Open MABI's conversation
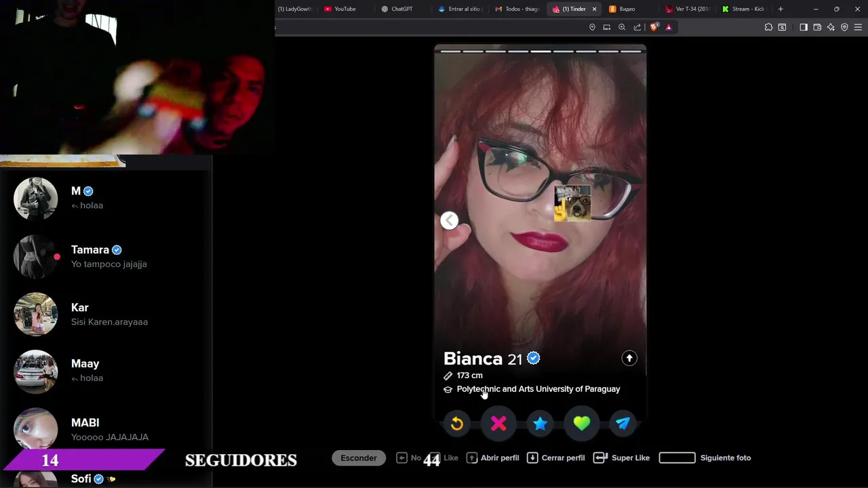The image size is (868, 488). [x=106, y=430]
